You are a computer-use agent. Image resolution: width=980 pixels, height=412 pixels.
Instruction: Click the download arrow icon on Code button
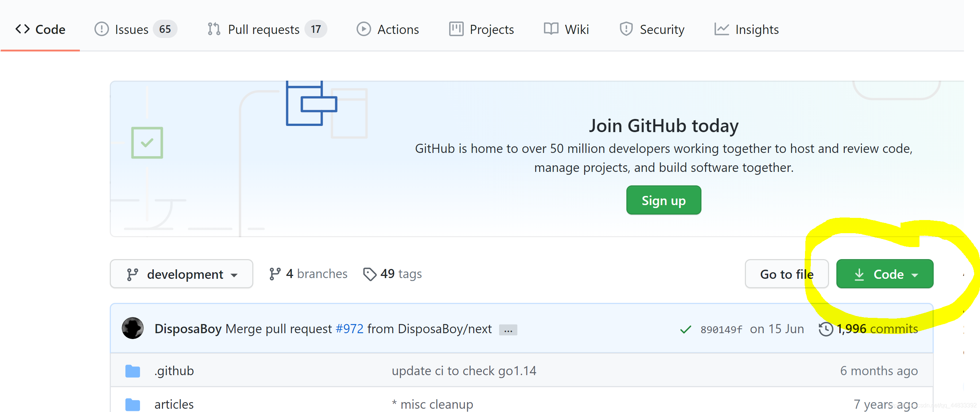(x=859, y=274)
